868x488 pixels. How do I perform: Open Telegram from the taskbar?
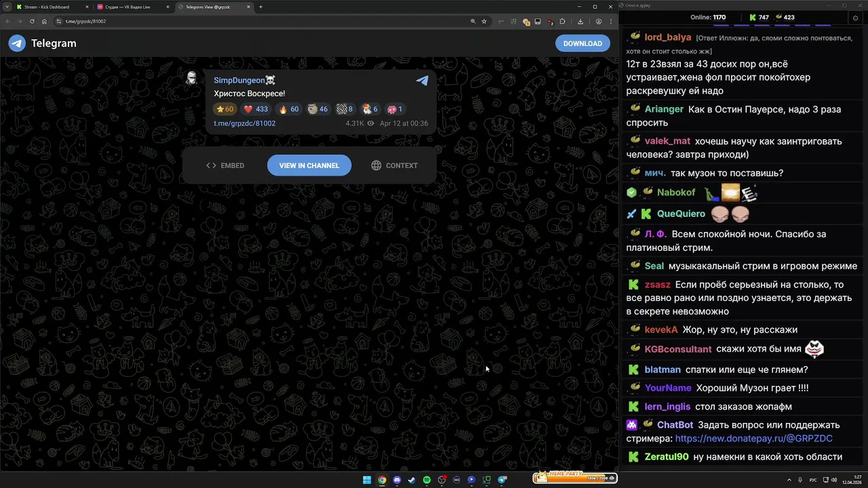point(502,480)
